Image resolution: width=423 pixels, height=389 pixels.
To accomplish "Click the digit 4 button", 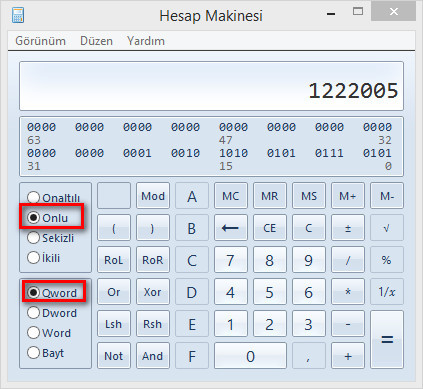I will (231, 292).
